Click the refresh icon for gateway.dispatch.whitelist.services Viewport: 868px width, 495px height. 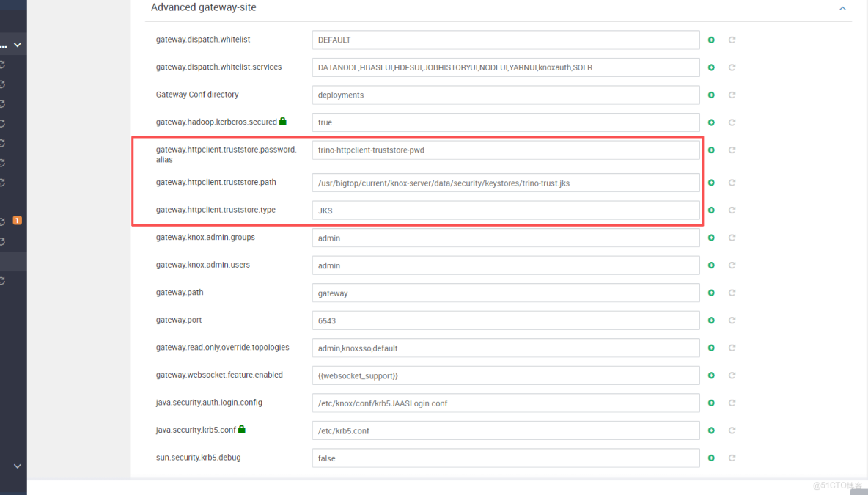[732, 67]
